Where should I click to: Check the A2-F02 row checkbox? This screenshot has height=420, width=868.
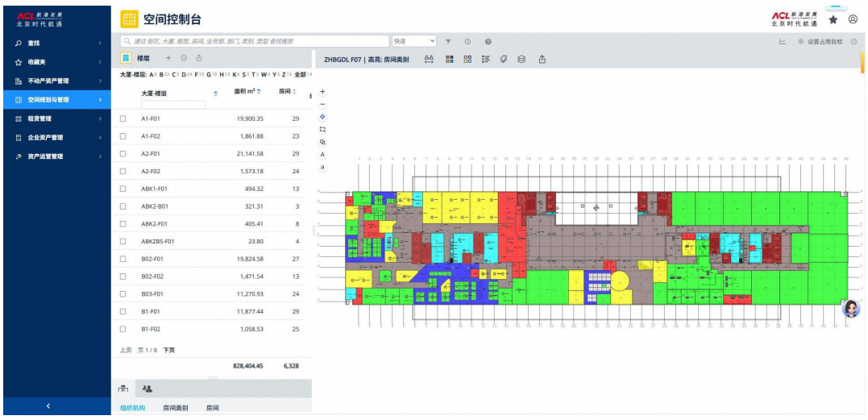pyautogui.click(x=123, y=172)
